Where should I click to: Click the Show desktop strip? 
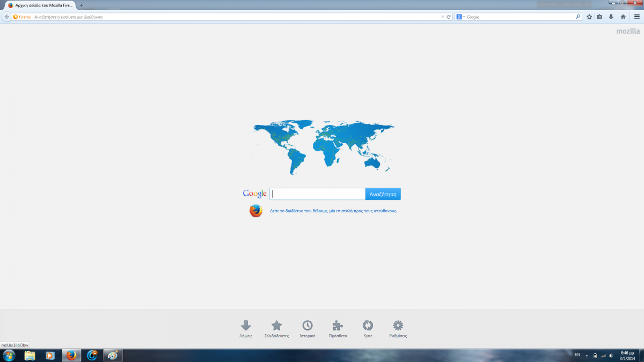pyautogui.click(x=641, y=355)
